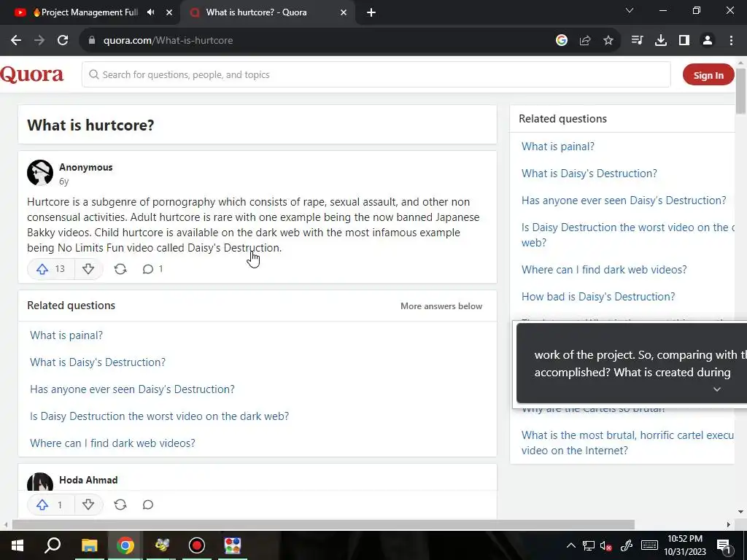The width and height of the screenshot is (747, 560).
Task: Open the touch keyboard tray icon
Action: [x=649, y=545]
